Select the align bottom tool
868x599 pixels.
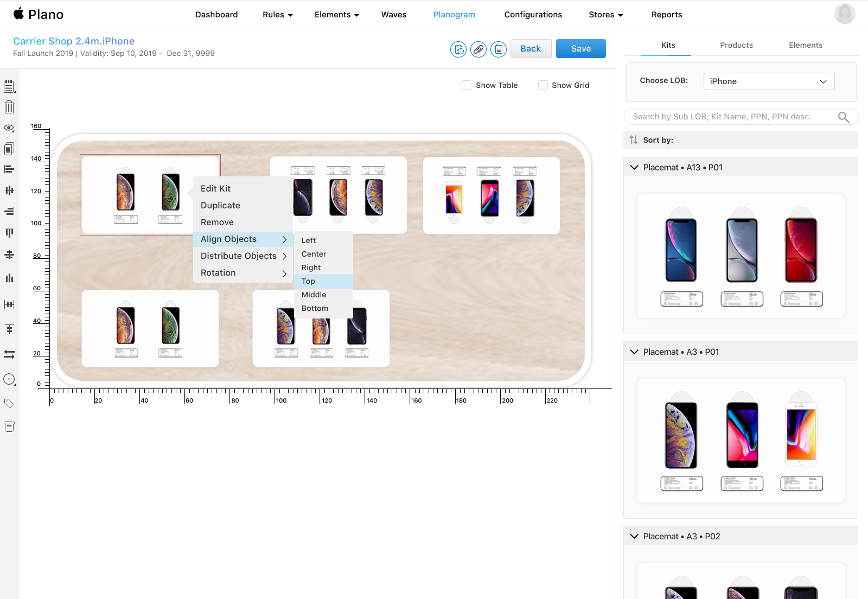pos(9,278)
